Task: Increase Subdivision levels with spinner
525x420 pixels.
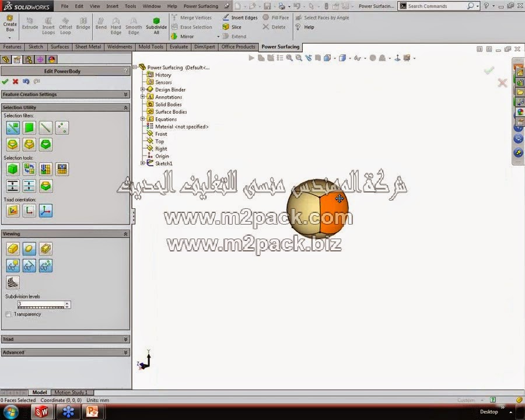Action: (67, 303)
